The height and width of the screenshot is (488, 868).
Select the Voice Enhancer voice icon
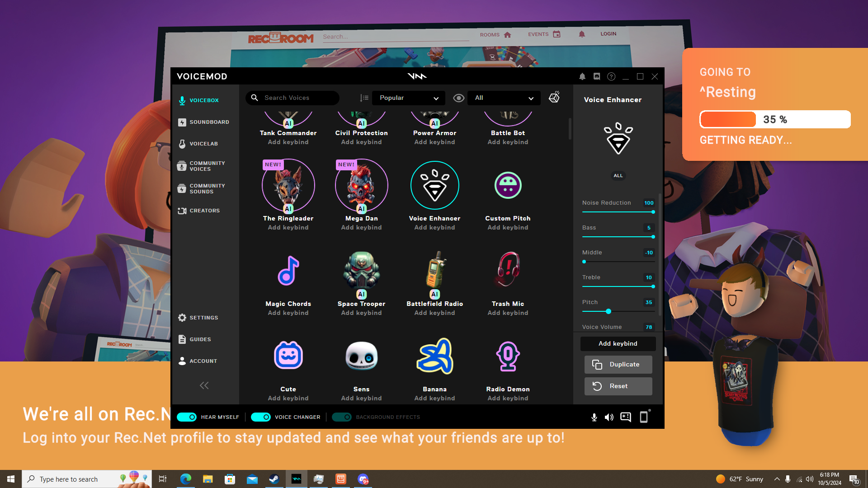click(x=434, y=185)
